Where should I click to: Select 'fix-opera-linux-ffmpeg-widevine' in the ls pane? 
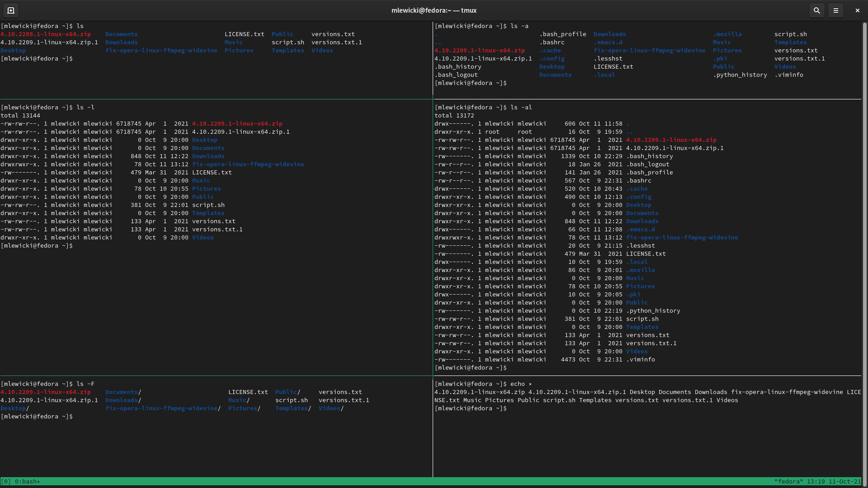click(x=161, y=51)
